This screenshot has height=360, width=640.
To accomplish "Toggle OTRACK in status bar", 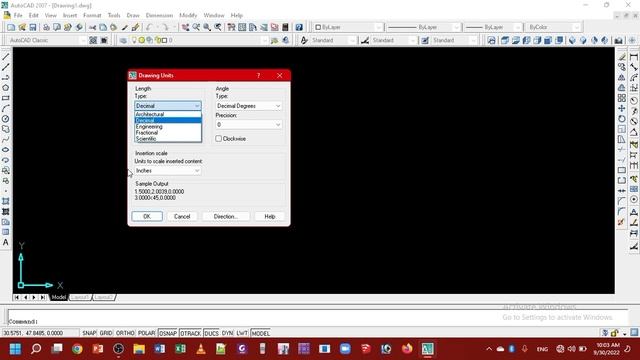I will coord(190,333).
